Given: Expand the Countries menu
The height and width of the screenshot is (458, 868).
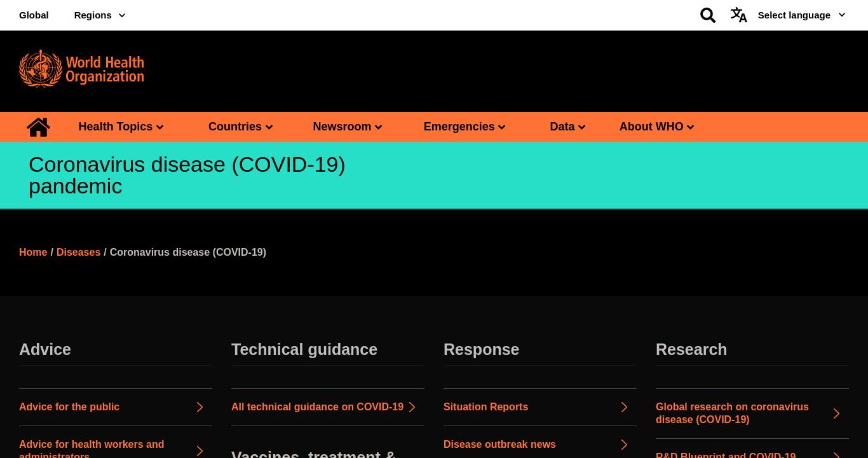Looking at the screenshot, I should (x=240, y=127).
